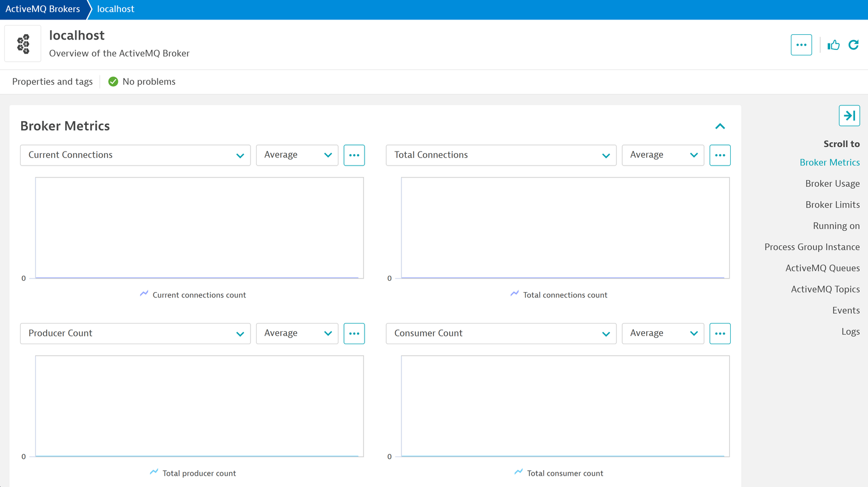Screen dimensions: 868x487
Task: Jump to Broker Usage section
Action: (x=832, y=184)
